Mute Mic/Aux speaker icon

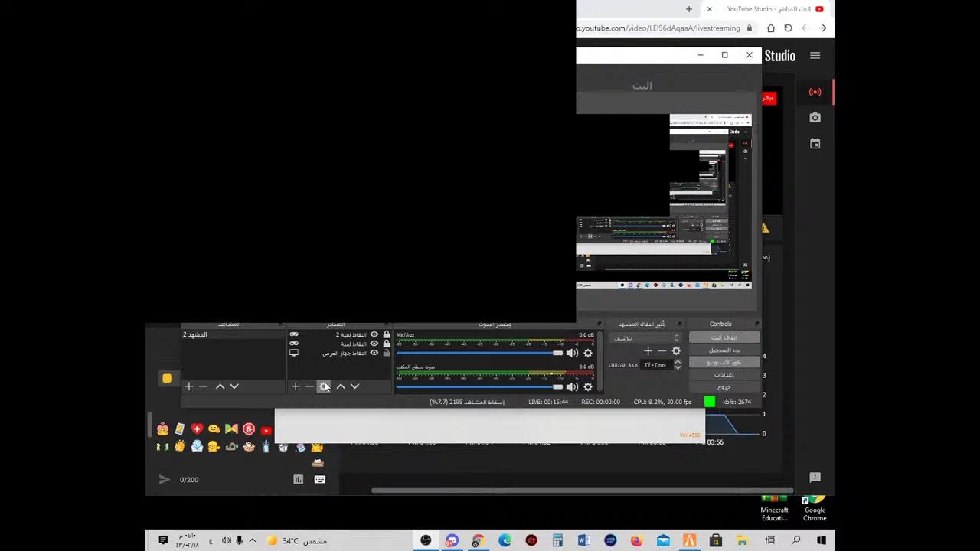572,353
